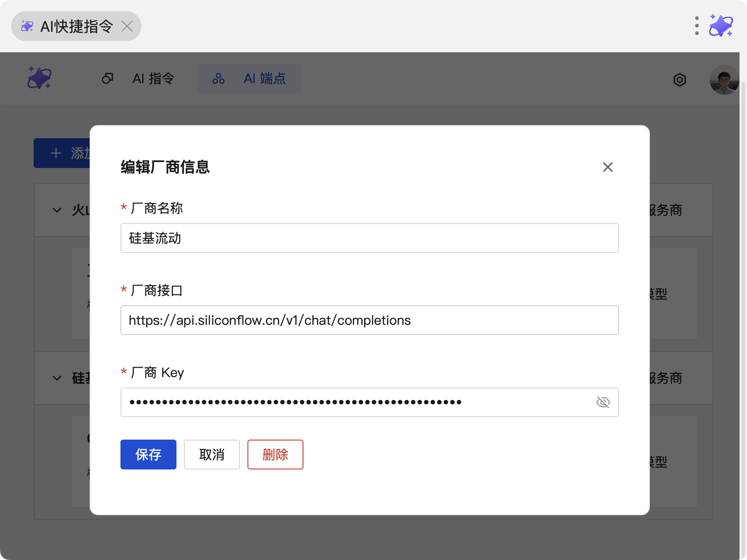Screen dimensions: 747x560
Task: Collapse the 硅基 provider section chevron
Action: click(x=57, y=378)
